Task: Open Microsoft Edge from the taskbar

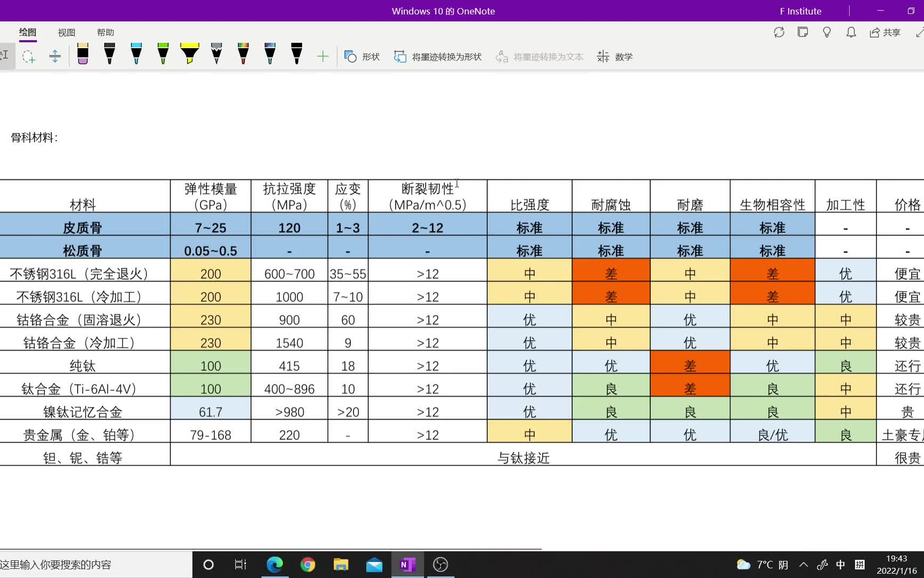Action: (x=275, y=565)
